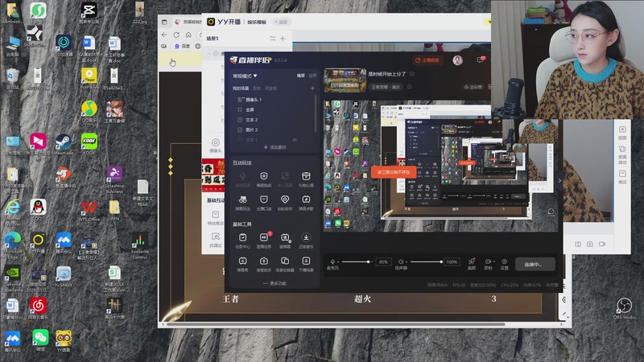
Task: Mute the speaker 扬声器 icon
Action: tap(401, 261)
